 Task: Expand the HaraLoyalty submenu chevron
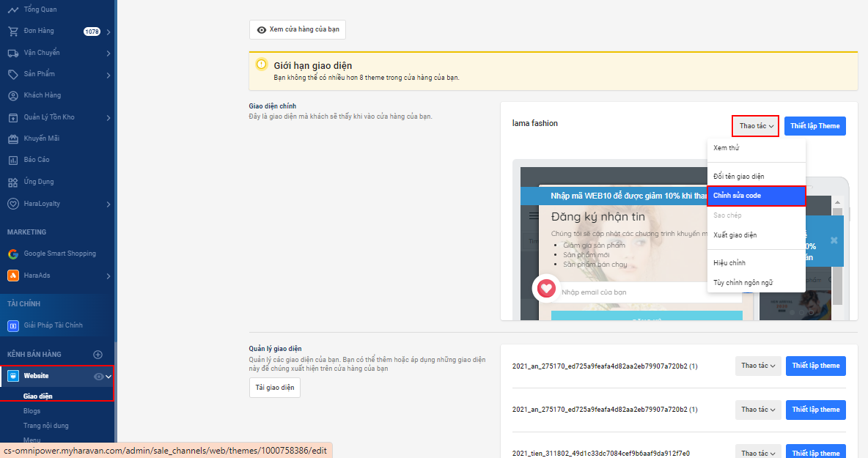[108, 204]
